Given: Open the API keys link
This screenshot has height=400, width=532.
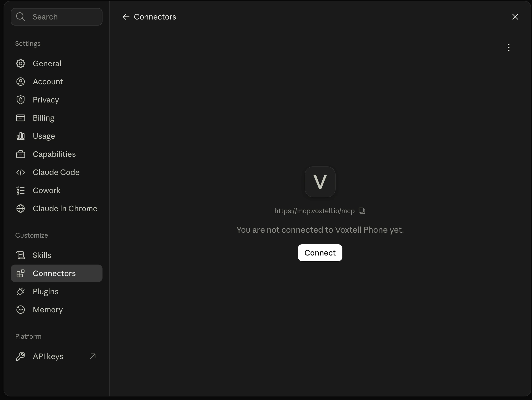Looking at the screenshot, I should (57, 356).
